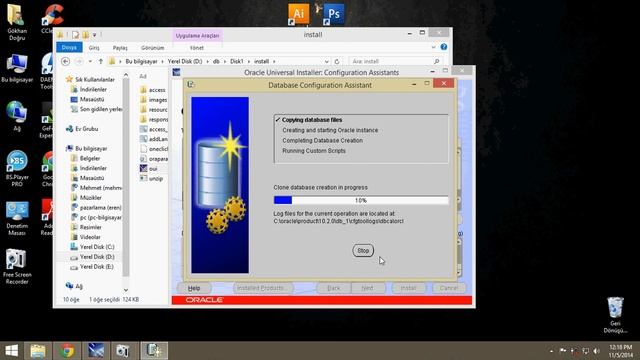Click Bu bilgisayar in address breadcrumb

141,61
